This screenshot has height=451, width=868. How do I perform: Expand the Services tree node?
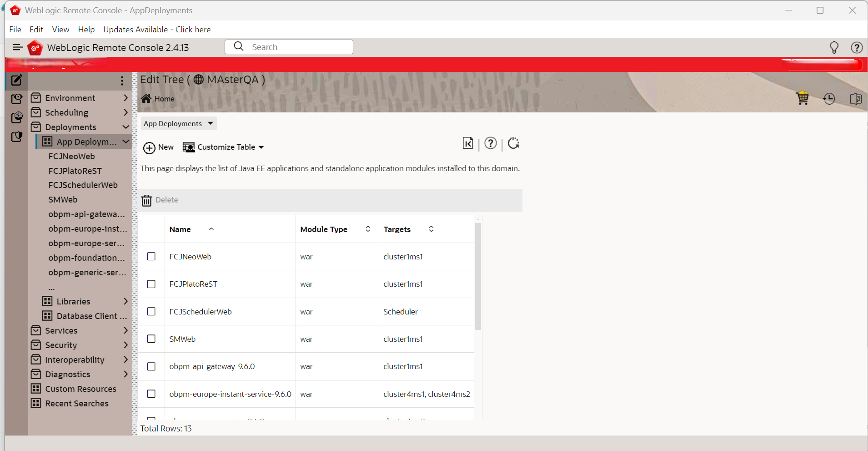click(126, 330)
